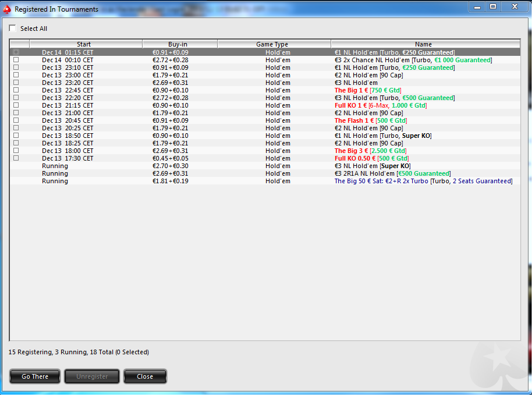
Task: Select 'The Flash 1 € [500 € Gtd]' name
Action: tap(371, 120)
